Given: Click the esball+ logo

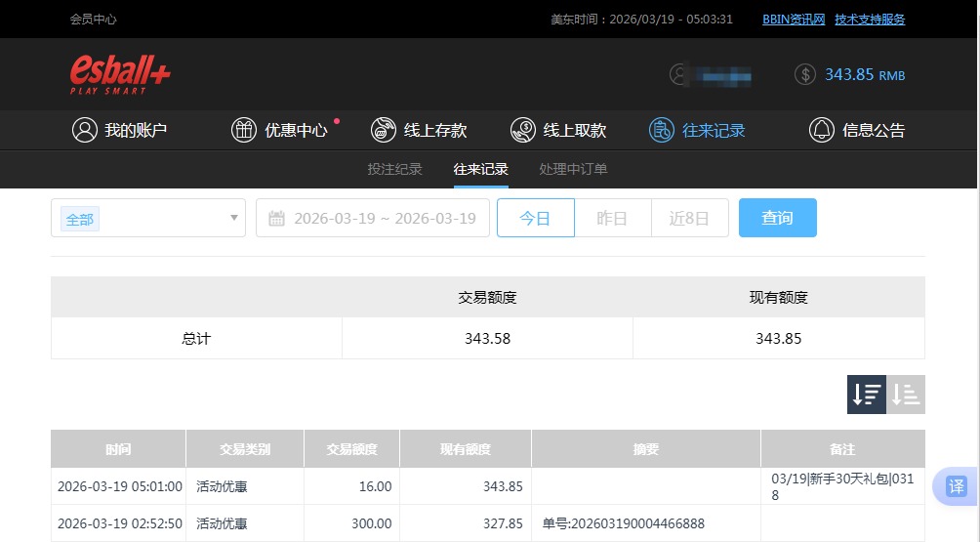Looking at the screenshot, I should coord(120,74).
